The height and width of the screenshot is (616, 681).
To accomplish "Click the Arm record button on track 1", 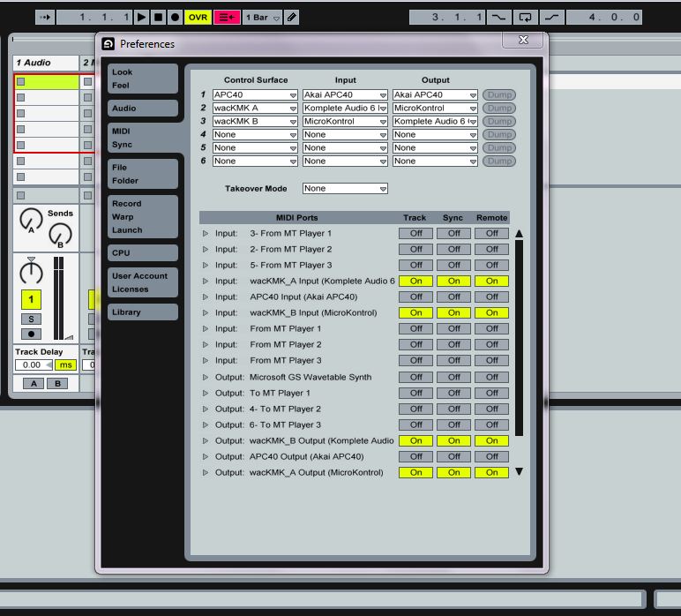I will pos(31,334).
